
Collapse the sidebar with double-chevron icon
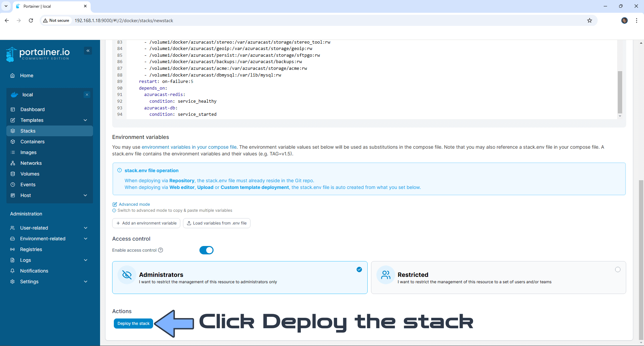tap(88, 51)
